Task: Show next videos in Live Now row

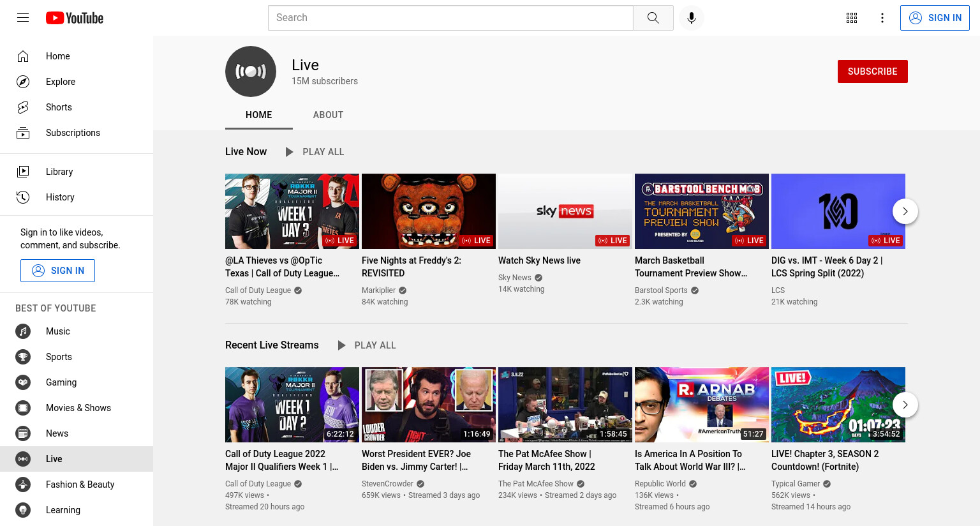Action: pos(905,211)
